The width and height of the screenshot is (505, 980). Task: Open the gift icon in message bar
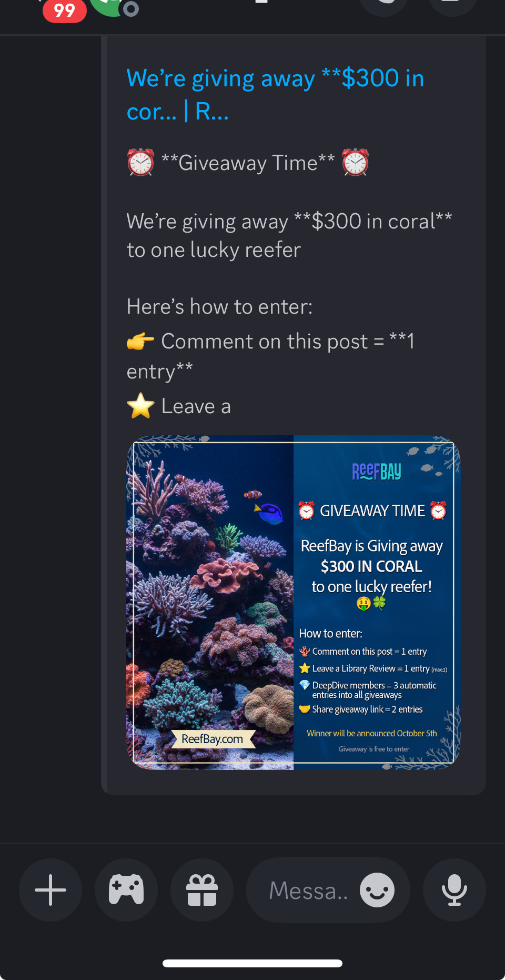202,890
